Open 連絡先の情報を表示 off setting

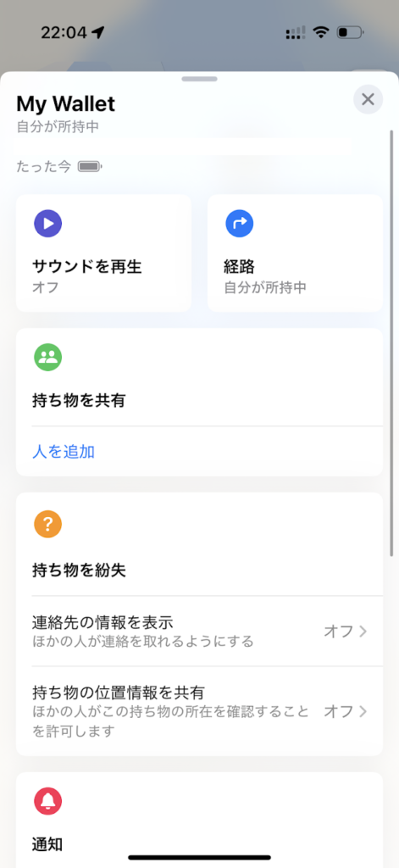tap(200, 632)
